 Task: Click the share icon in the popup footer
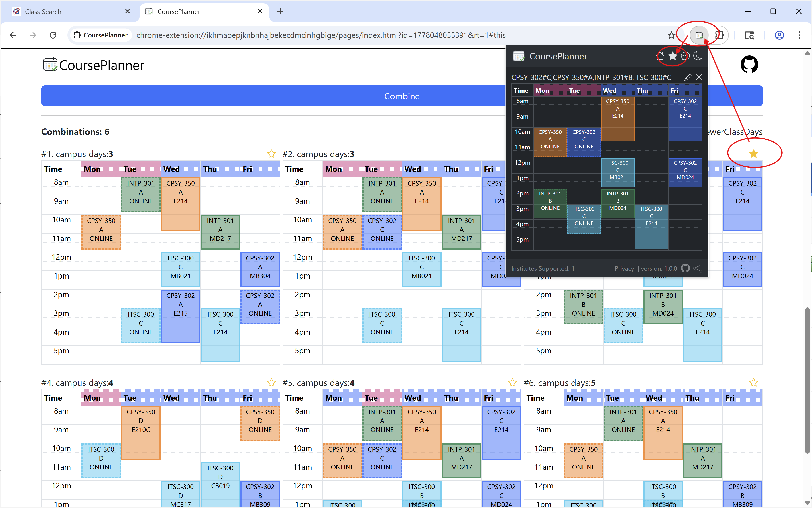coord(698,268)
